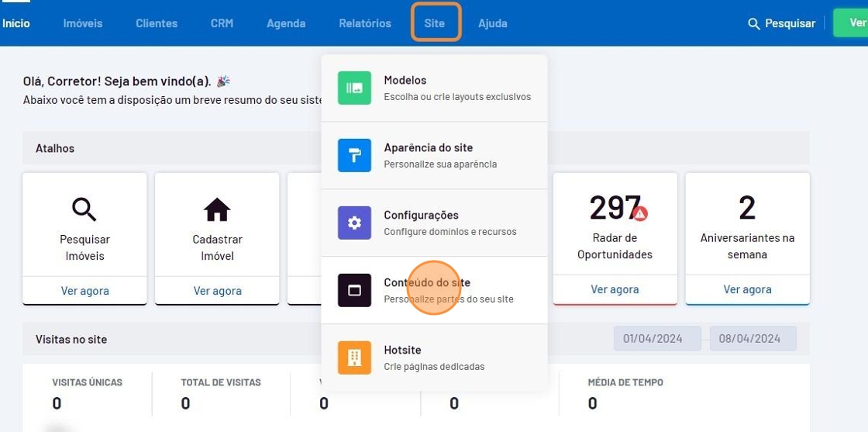Click Ver agora under Aniversariantes na semana
Image resolution: width=868 pixels, height=432 pixels.
[747, 289]
